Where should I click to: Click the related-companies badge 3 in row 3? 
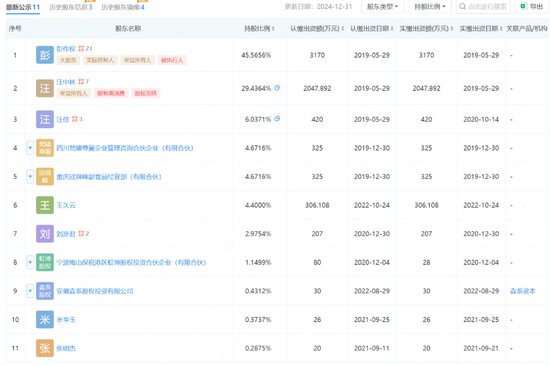(77, 119)
